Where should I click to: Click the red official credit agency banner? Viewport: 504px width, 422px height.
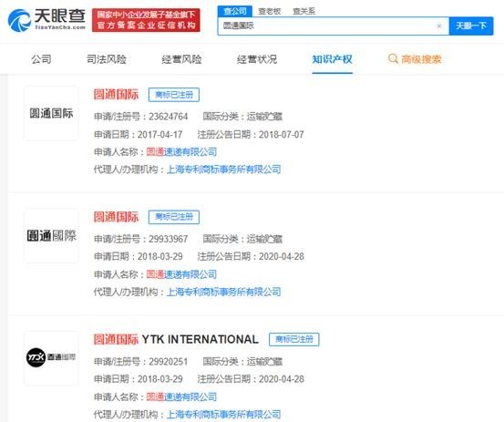146,20
